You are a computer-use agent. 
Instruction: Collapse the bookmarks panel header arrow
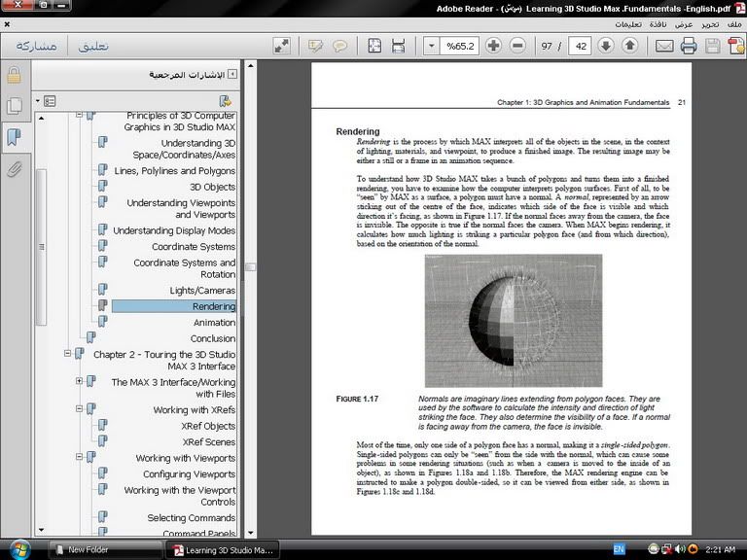(232, 74)
